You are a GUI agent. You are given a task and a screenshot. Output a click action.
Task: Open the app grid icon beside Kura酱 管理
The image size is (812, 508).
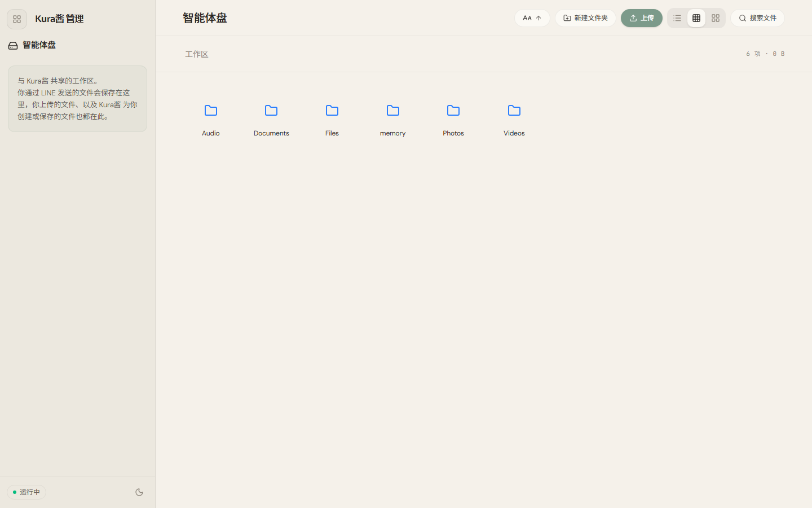click(x=17, y=19)
